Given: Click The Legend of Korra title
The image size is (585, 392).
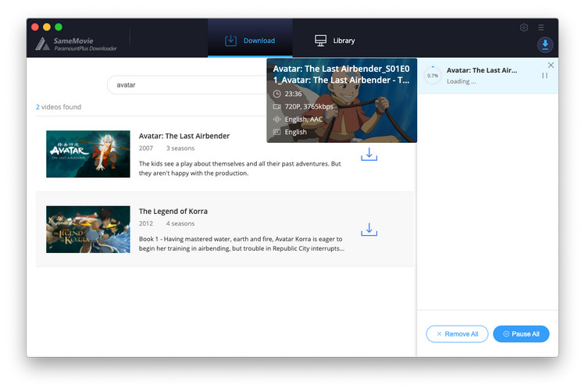Looking at the screenshot, I should click(173, 212).
